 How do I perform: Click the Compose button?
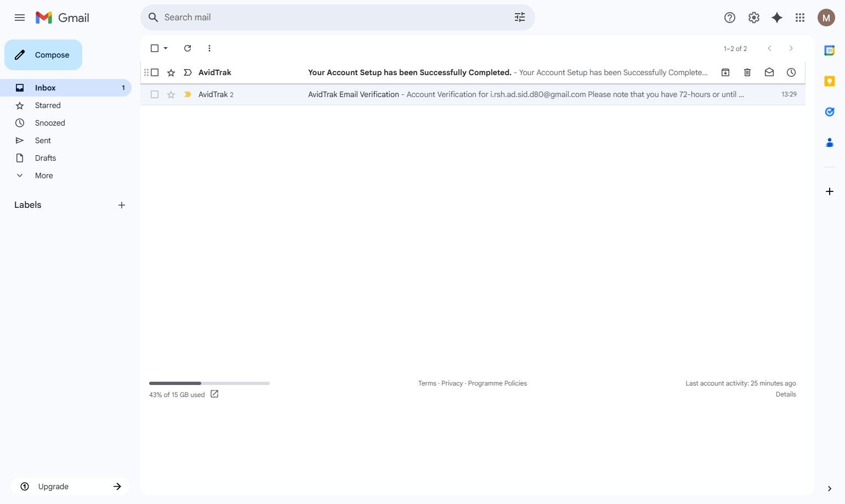pyautogui.click(x=43, y=55)
